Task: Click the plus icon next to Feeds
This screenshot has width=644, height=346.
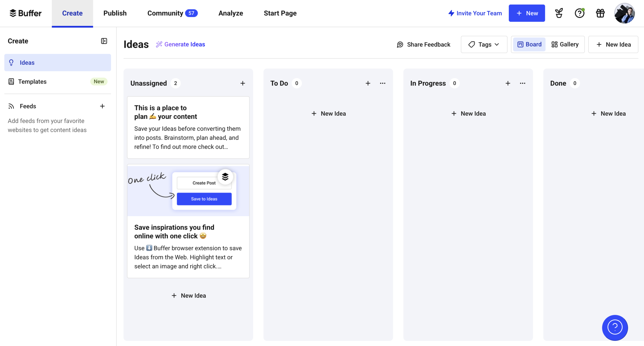Action: (102, 106)
